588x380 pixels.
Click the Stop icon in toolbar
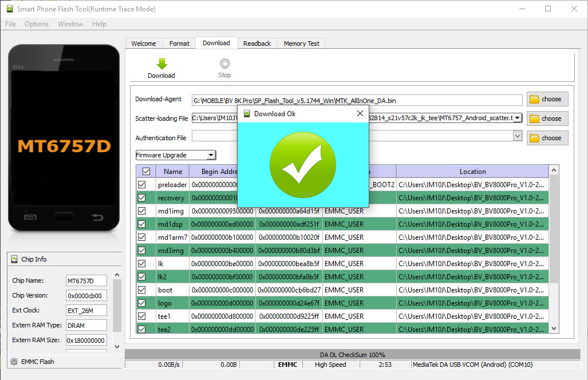pyautogui.click(x=224, y=64)
